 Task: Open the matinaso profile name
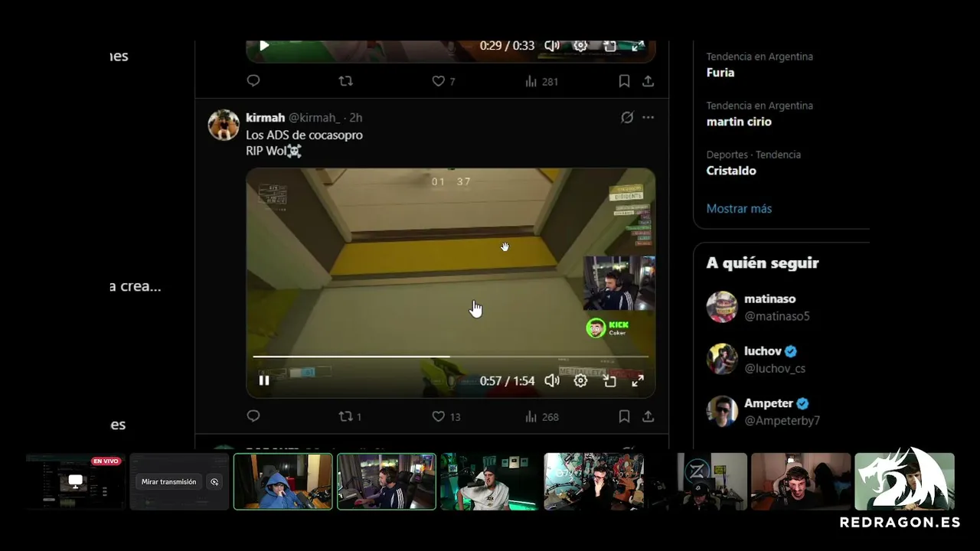pos(769,299)
